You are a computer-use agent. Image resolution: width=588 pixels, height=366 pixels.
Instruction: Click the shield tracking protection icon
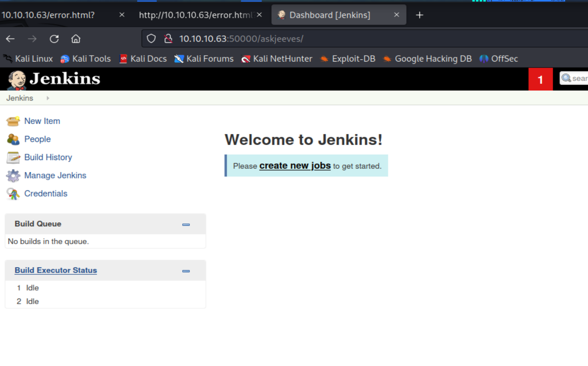(151, 39)
